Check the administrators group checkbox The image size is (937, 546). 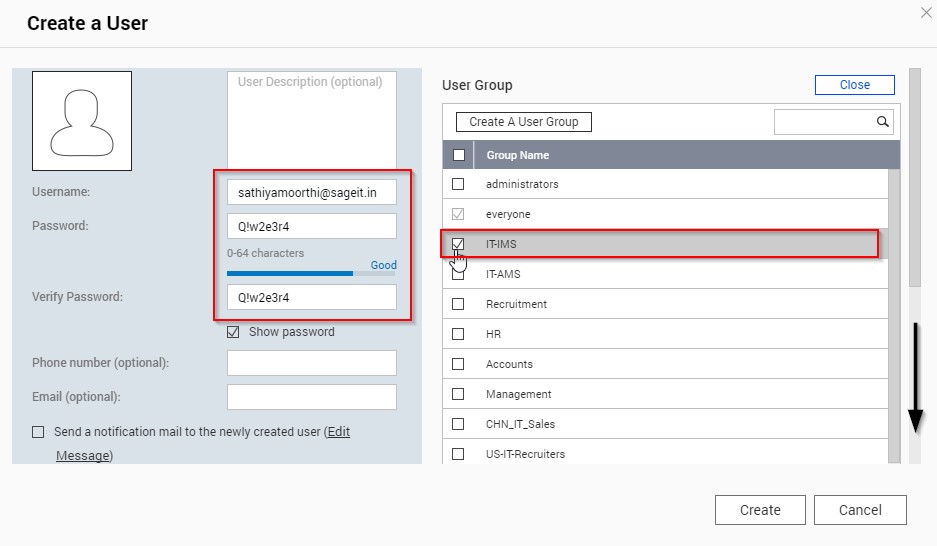coord(458,184)
